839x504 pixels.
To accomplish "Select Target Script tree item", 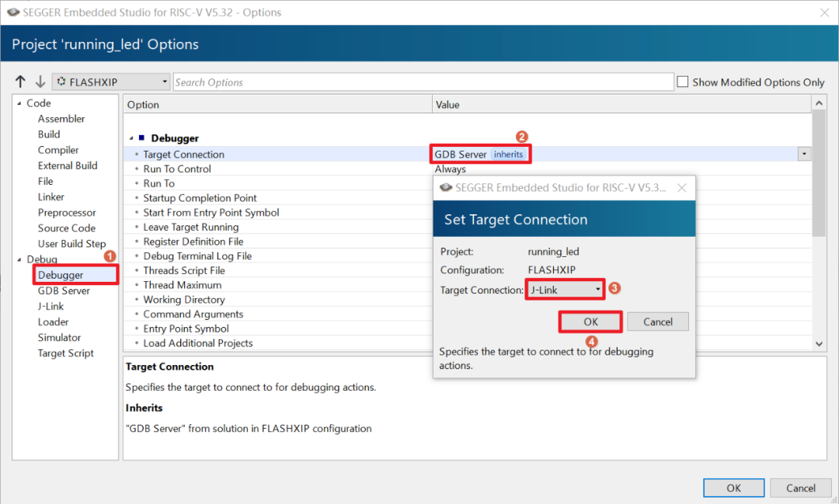I will tap(66, 353).
